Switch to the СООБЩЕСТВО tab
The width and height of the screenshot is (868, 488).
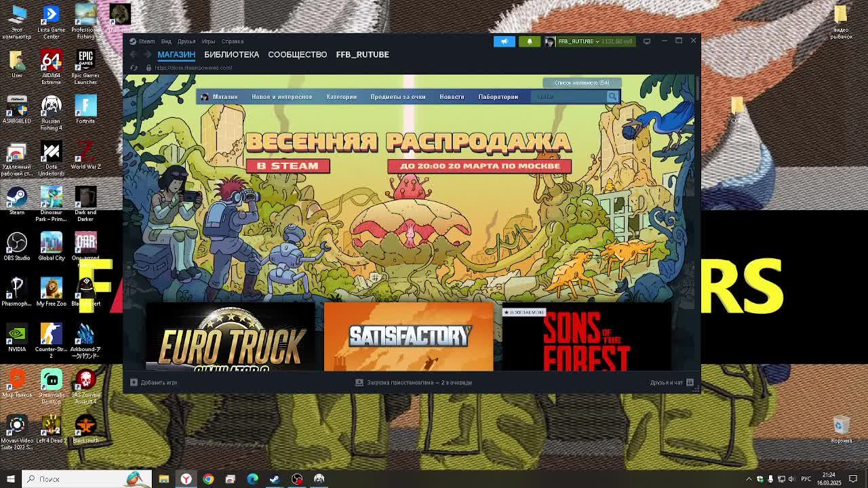297,54
